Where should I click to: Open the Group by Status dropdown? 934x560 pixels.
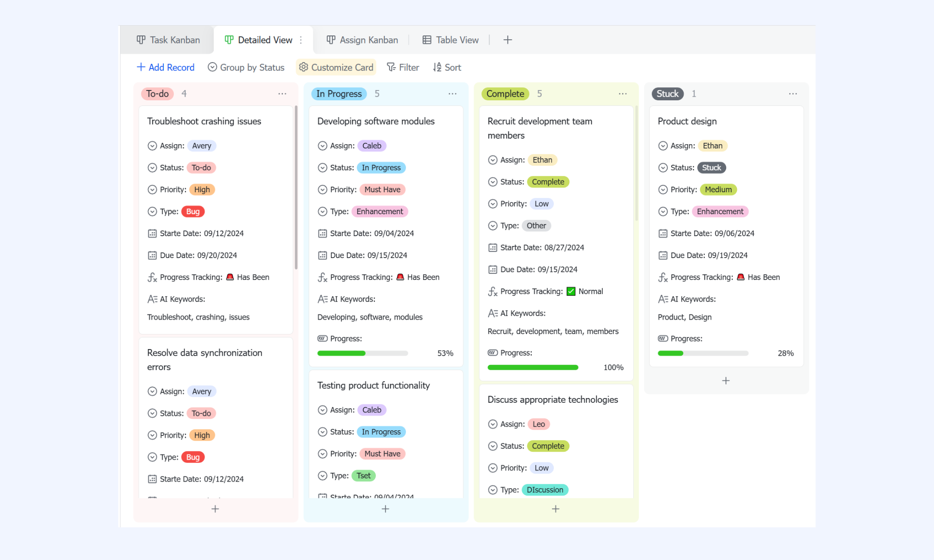tap(246, 67)
